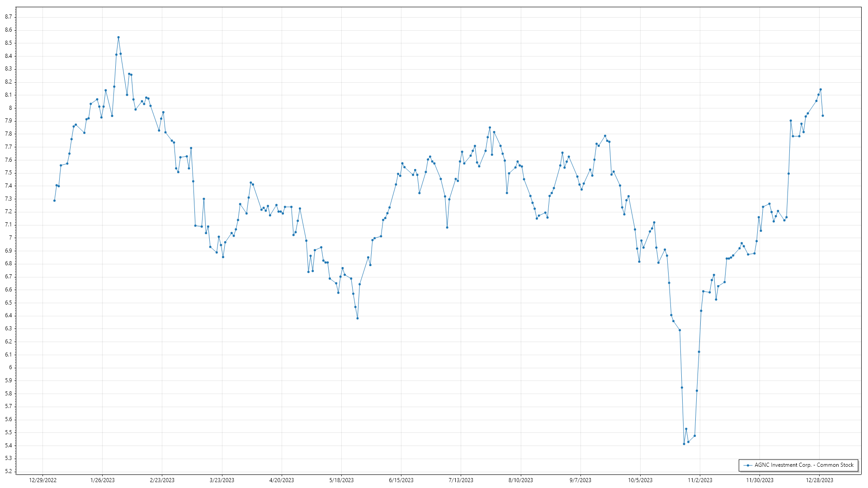This screenshot has height=488, width=868.
Task: Click the 6 y-axis value label
Action: pos(10,367)
